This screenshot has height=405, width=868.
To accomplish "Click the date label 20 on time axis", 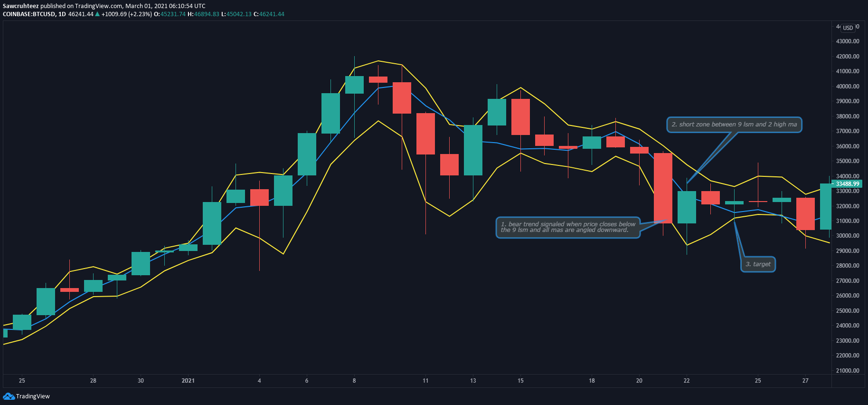I will pos(639,381).
